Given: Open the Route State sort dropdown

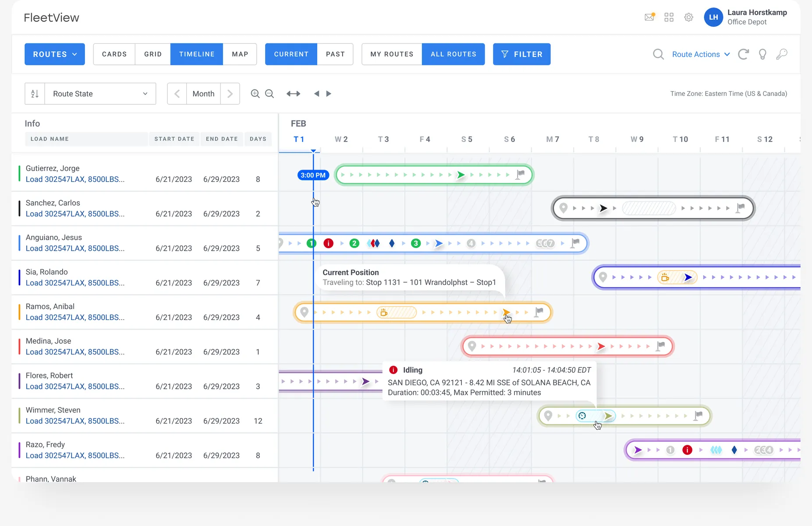Looking at the screenshot, I should [100, 93].
